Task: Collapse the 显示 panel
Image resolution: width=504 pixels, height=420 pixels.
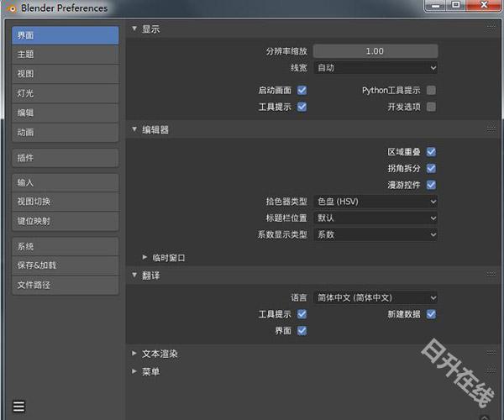Action: (x=134, y=29)
